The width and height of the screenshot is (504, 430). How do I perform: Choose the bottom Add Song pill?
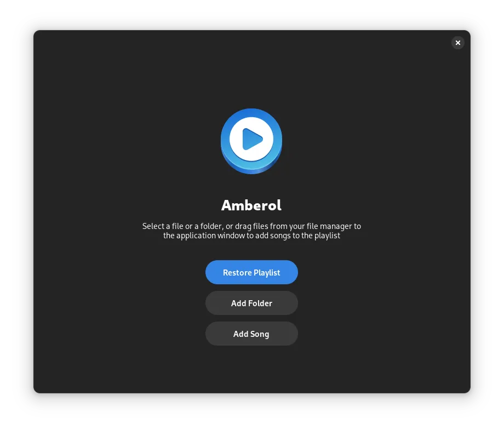251,334
